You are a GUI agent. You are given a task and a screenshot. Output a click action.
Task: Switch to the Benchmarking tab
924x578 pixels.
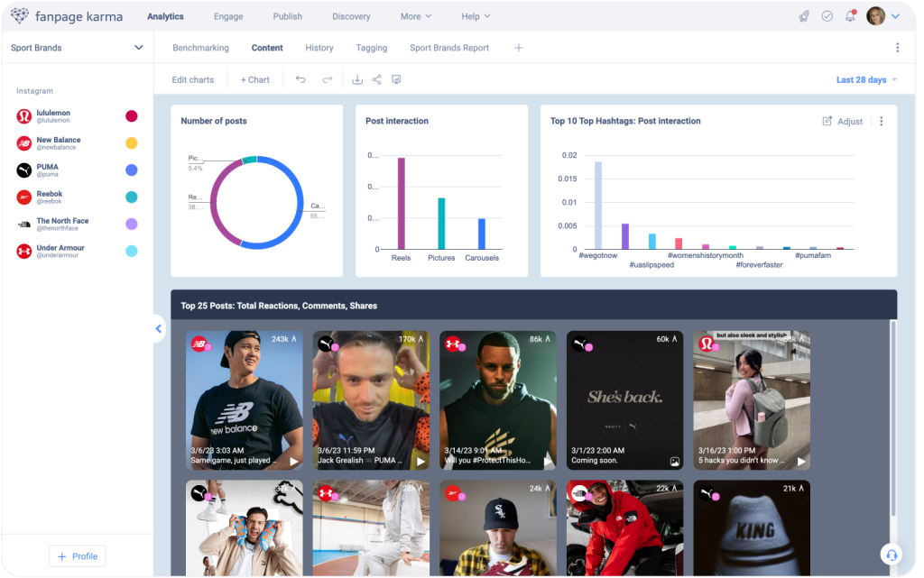(x=200, y=48)
